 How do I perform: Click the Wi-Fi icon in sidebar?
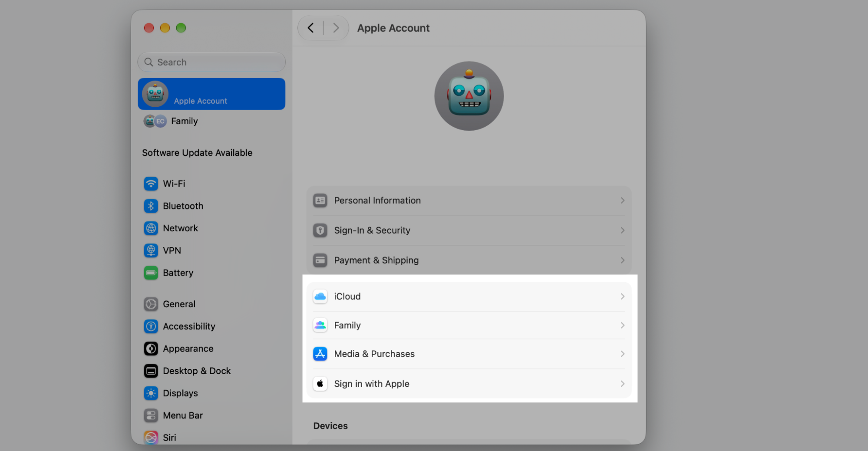151,184
